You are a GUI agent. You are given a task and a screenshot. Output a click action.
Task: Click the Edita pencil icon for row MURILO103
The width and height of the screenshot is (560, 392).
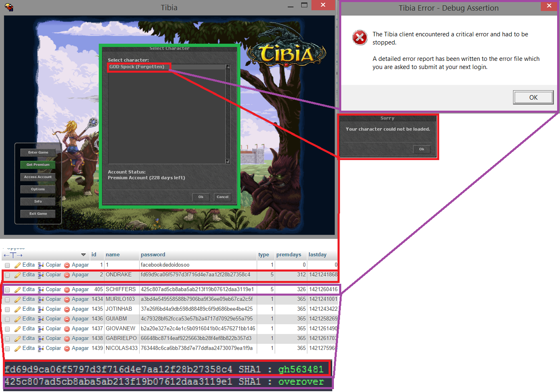(18, 300)
